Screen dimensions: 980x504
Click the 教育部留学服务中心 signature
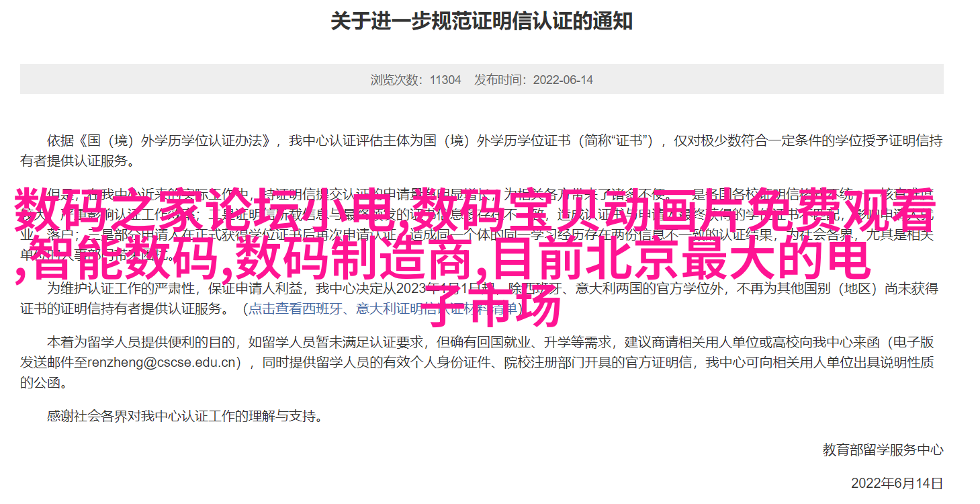click(x=883, y=450)
